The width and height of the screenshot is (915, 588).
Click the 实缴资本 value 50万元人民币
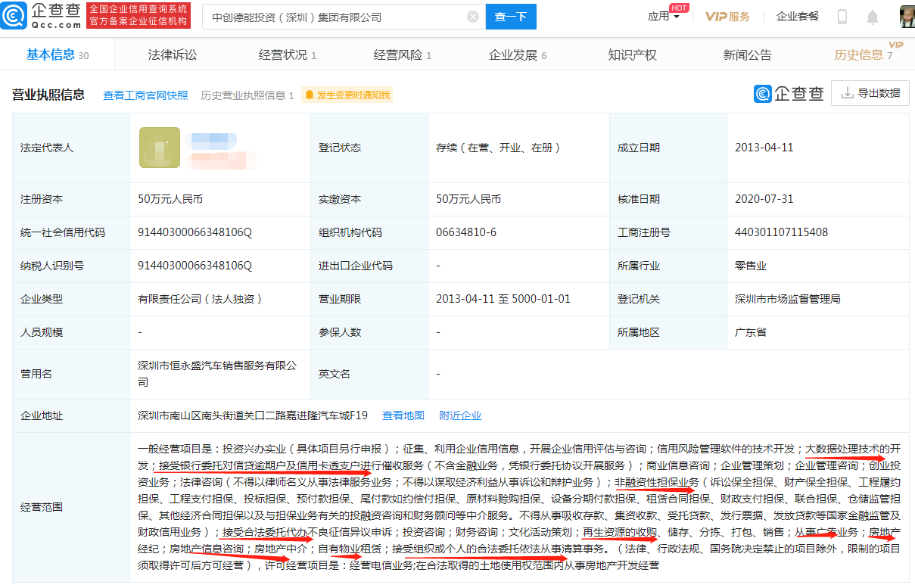click(468, 199)
